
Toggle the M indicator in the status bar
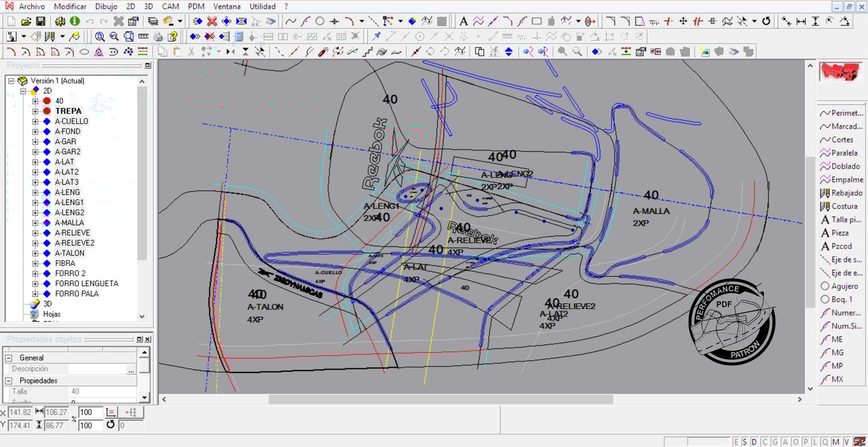click(x=835, y=442)
